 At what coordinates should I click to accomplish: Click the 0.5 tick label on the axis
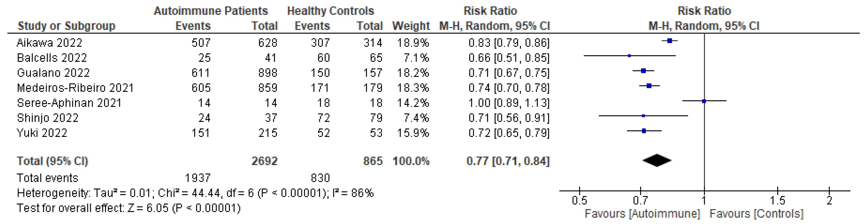tap(579, 201)
